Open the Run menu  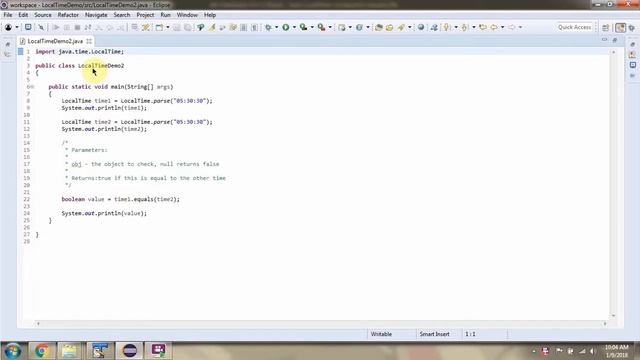[165, 15]
